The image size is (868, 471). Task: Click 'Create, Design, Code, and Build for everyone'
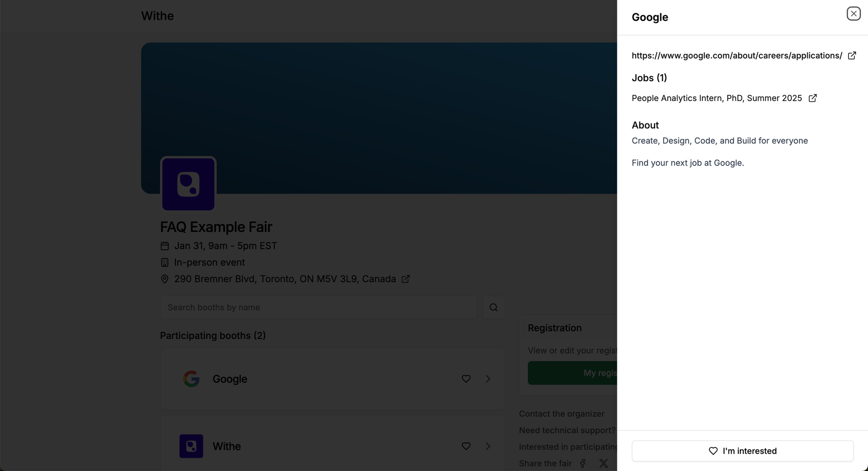point(720,141)
